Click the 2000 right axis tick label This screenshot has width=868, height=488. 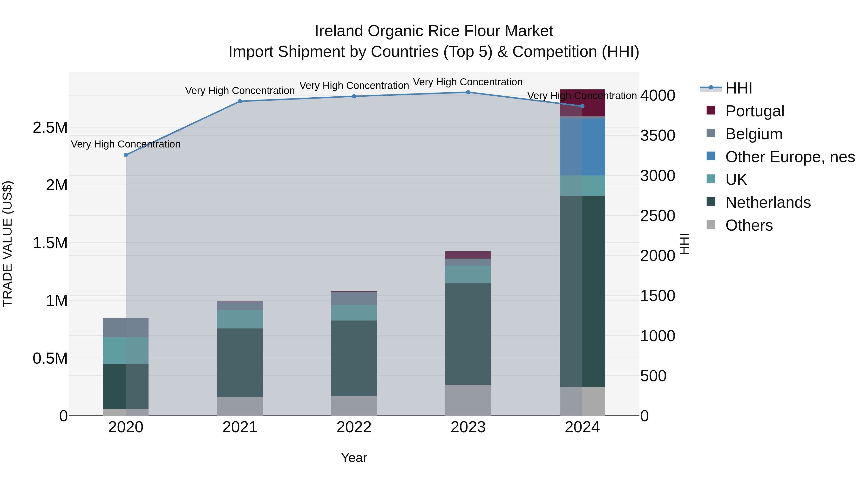coord(658,256)
